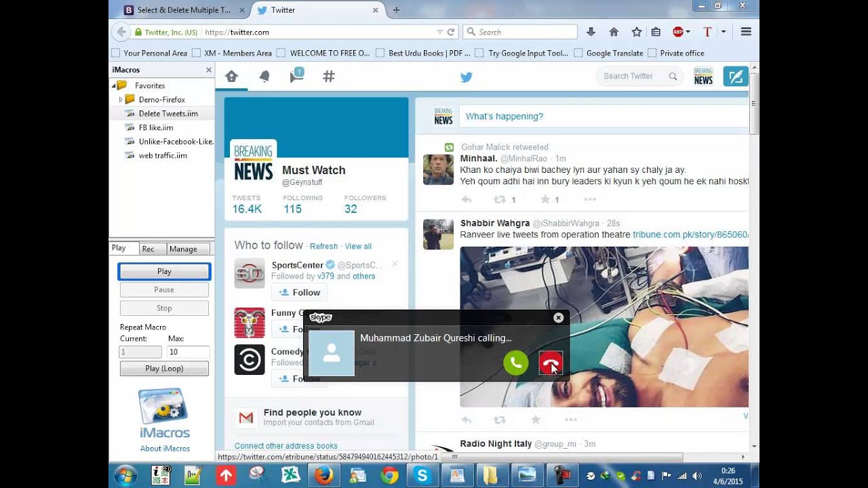Reload the page in address bar
868x488 pixels.
click(x=450, y=32)
